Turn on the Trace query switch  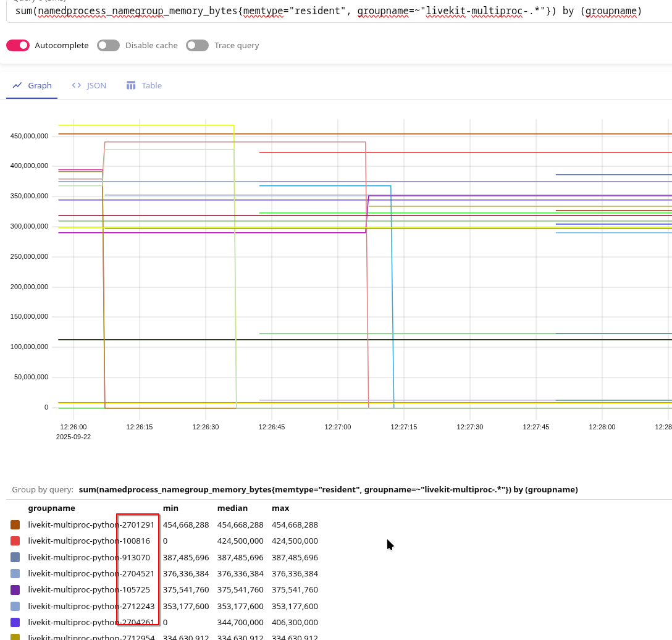(197, 46)
